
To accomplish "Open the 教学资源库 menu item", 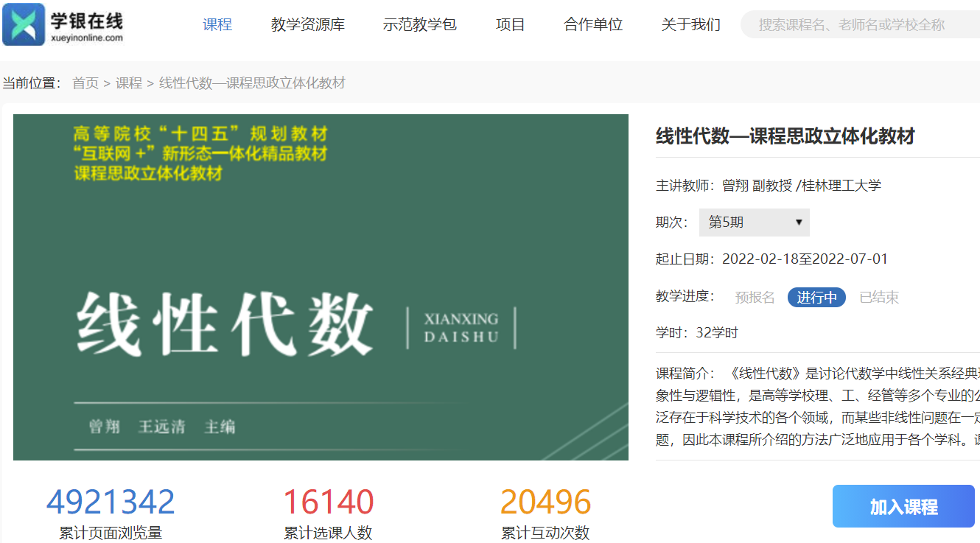I will (307, 24).
